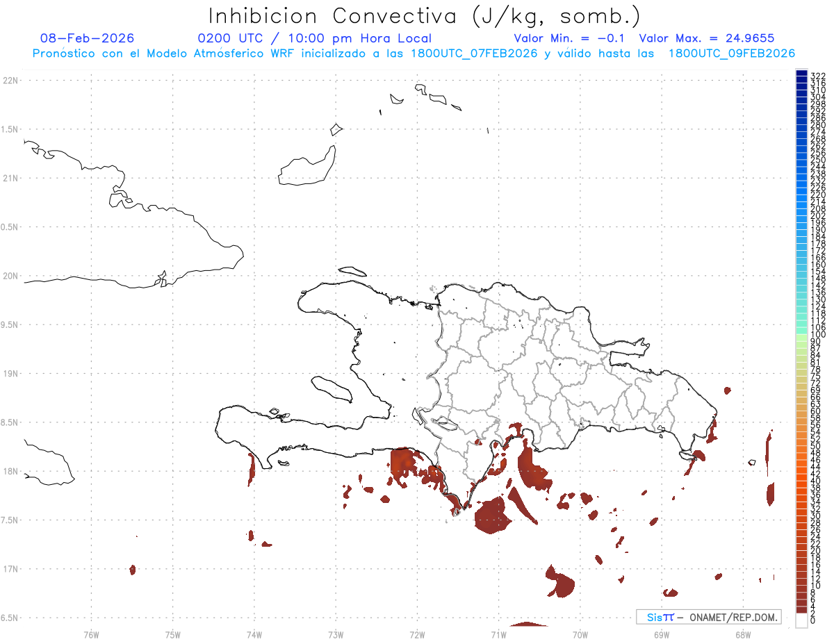Click the pale green colorbar swatch beside 100

(801, 337)
